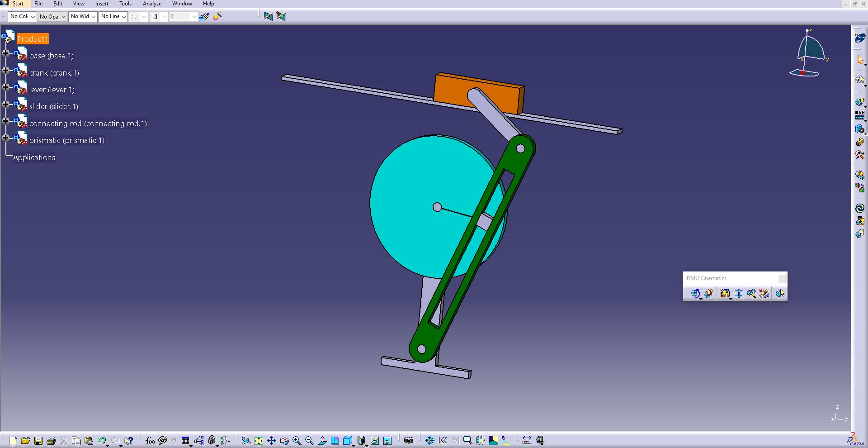This screenshot has width=868, height=448.
Task: Click the Undo arrow icon
Action: (102, 440)
